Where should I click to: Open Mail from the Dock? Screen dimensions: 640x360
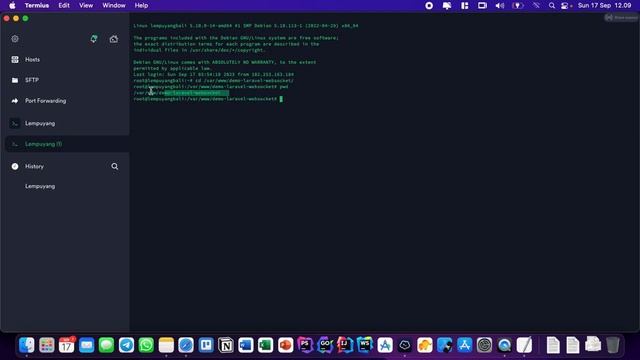87,345
